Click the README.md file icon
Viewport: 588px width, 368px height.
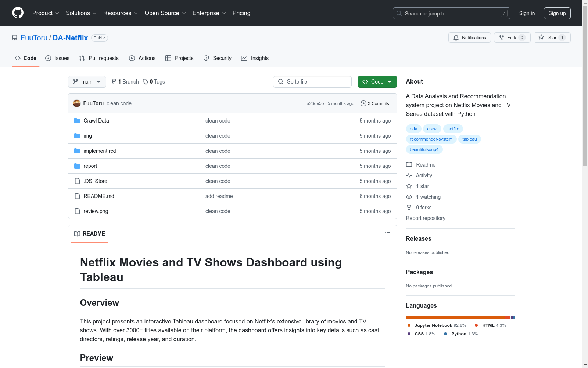(x=77, y=196)
